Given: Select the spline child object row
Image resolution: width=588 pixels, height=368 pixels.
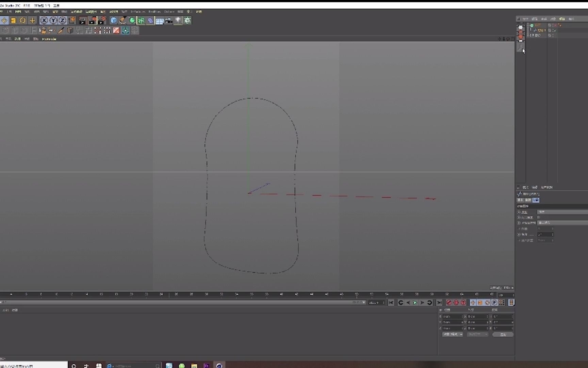Looking at the screenshot, I should pyautogui.click(x=540, y=30).
